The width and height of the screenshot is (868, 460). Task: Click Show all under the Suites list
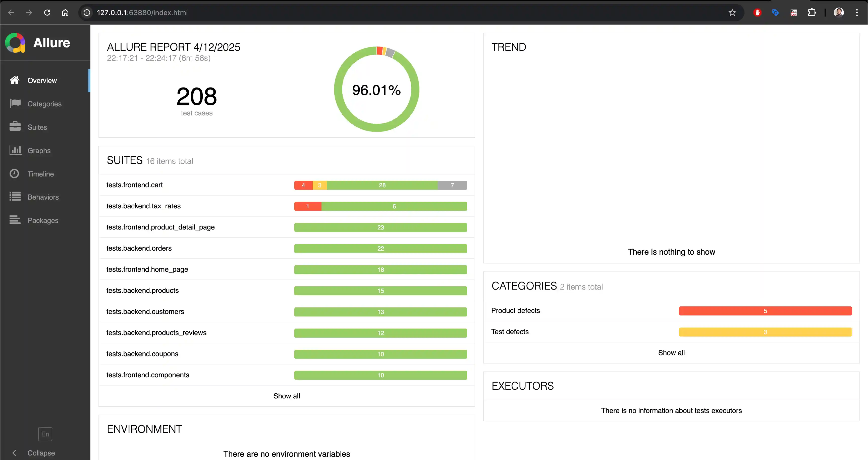(286, 396)
